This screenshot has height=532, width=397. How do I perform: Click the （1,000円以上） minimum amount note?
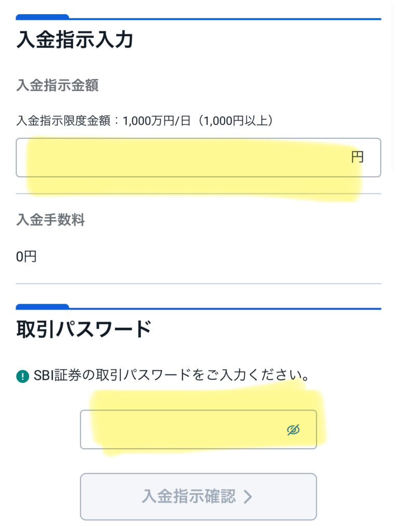click(234, 121)
